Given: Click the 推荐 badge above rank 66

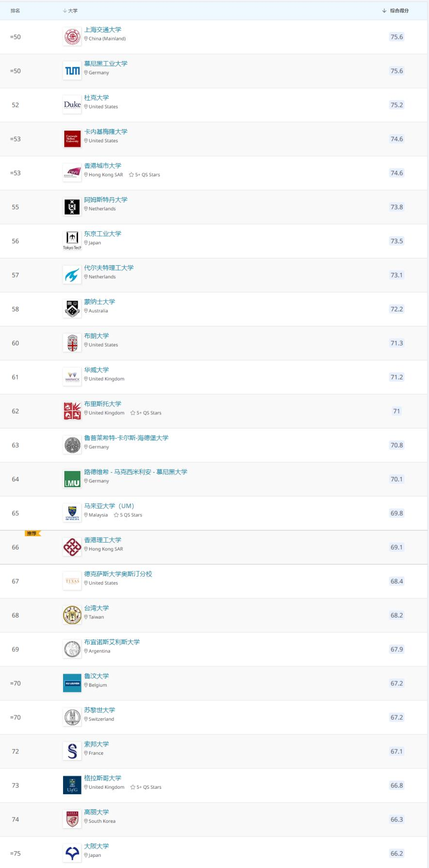Looking at the screenshot, I should point(33,533).
